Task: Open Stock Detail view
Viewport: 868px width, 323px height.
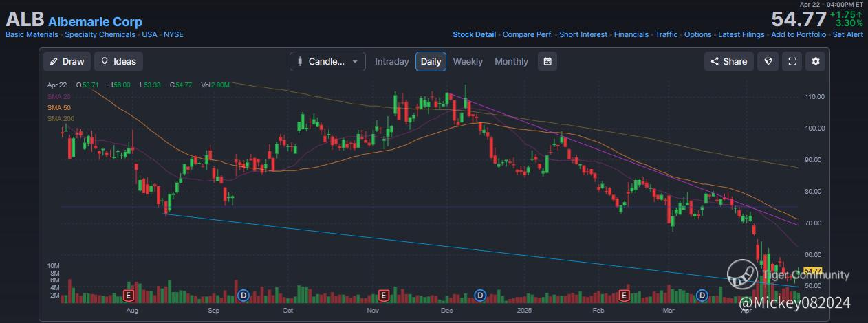Action: click(474, 34)
